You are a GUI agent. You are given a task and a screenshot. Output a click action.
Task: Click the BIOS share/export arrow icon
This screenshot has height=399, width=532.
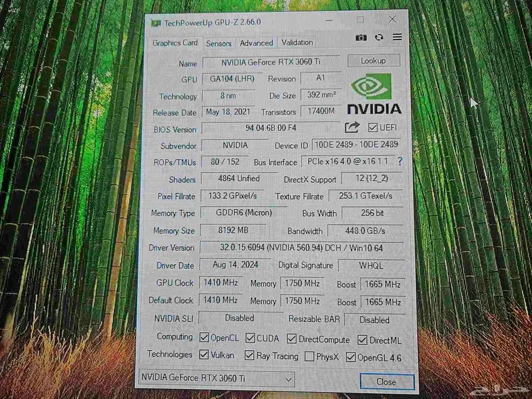pyautogui.click(x=352, y=127)
